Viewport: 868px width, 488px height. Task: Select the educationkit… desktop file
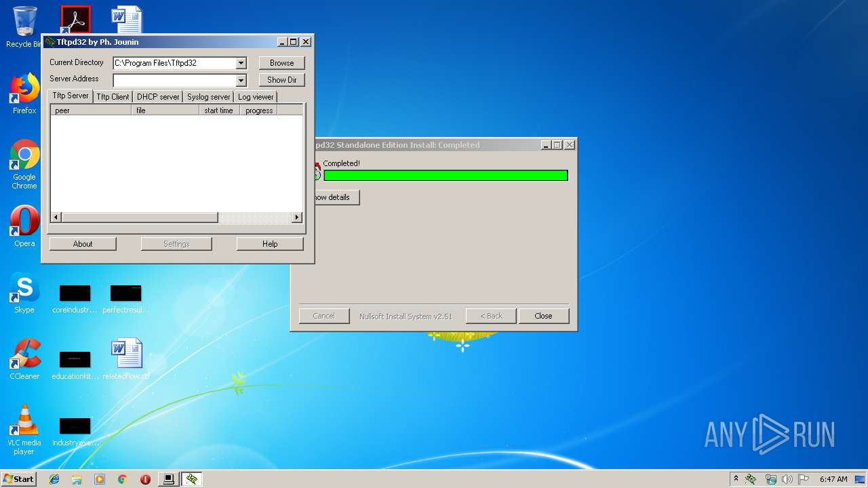pos(75,365)
